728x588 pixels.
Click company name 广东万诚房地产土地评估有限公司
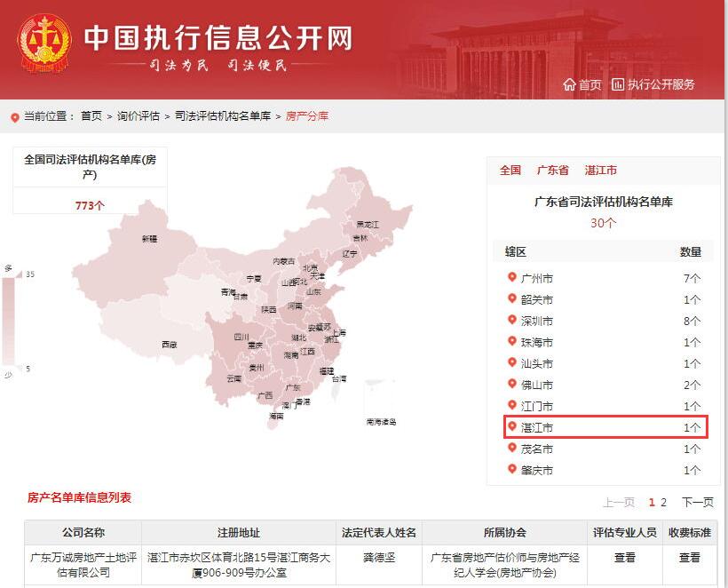coord(83,565)
